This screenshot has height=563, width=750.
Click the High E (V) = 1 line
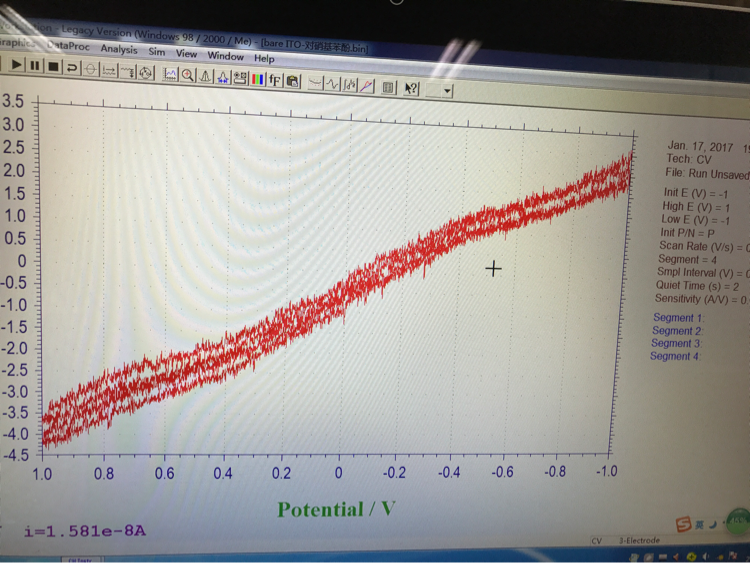696,207
